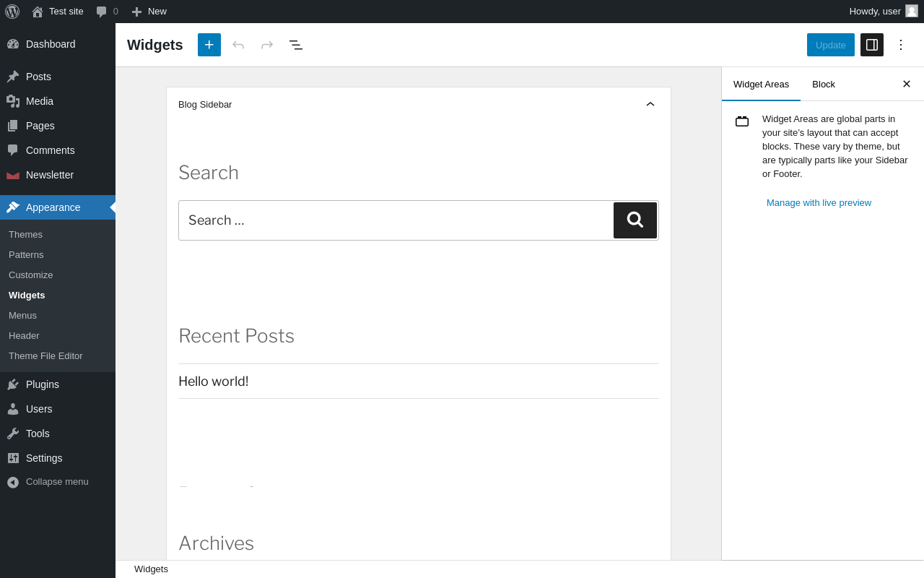Click the search magnifier button in widget
Screen dimensions: 924x578
pos(635,220)
